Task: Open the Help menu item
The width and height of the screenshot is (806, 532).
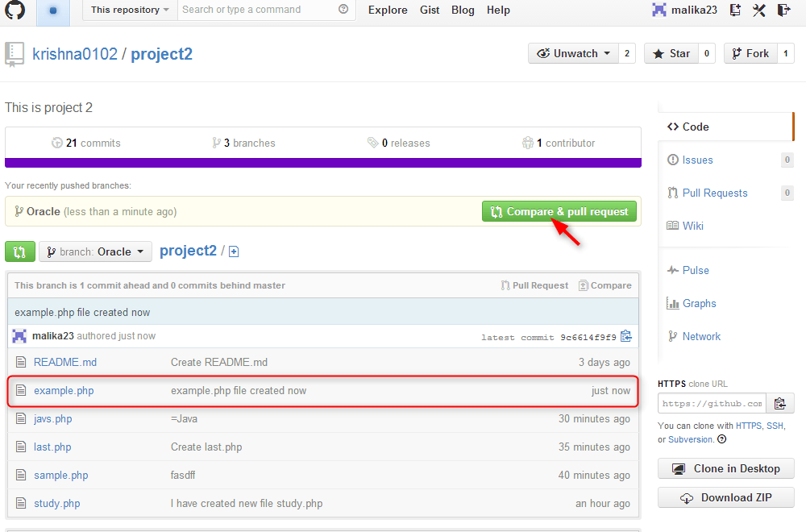Action: click(x=498, y=10)
